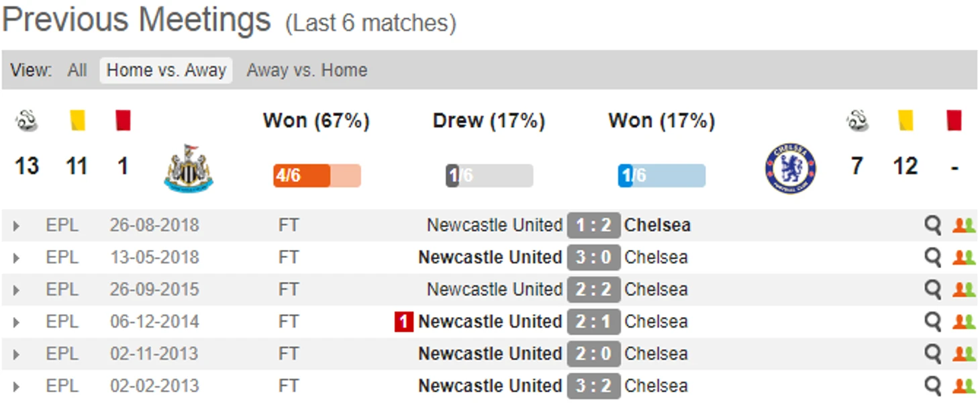
Task: Expand the 02-02-2013 match row
Action: (x=16, y=388)
